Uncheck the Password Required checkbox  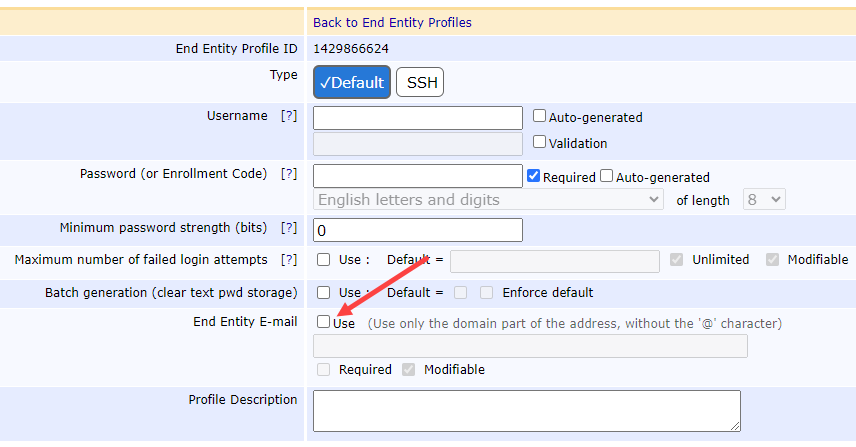coord(533,177)
